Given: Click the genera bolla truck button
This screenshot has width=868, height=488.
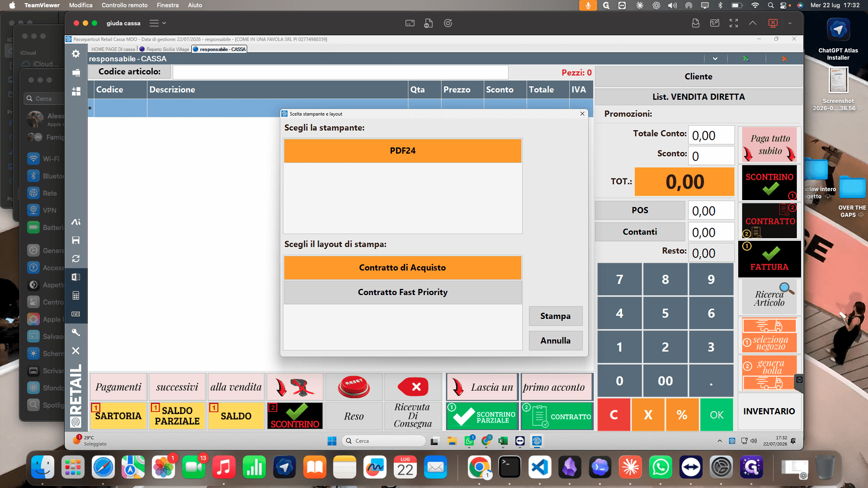Looking at the screenshot, I should click(769, 373).
